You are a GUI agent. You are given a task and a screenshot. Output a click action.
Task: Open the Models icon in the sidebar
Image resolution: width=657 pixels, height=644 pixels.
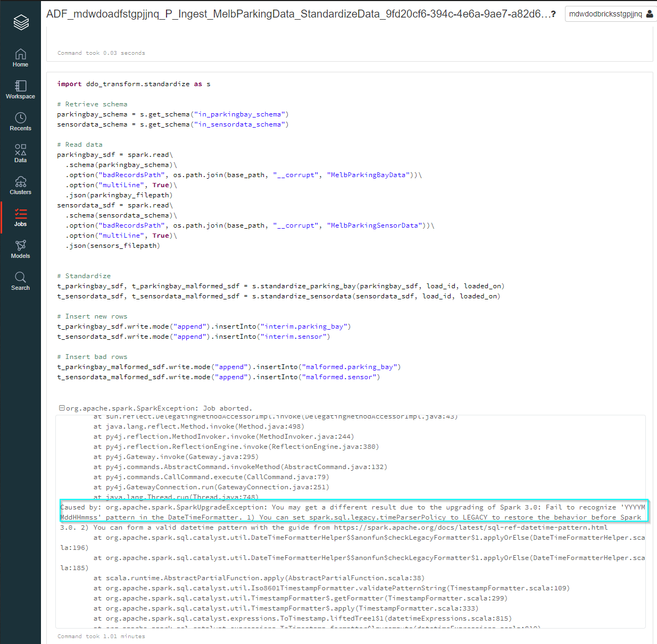tap(20, 249)
